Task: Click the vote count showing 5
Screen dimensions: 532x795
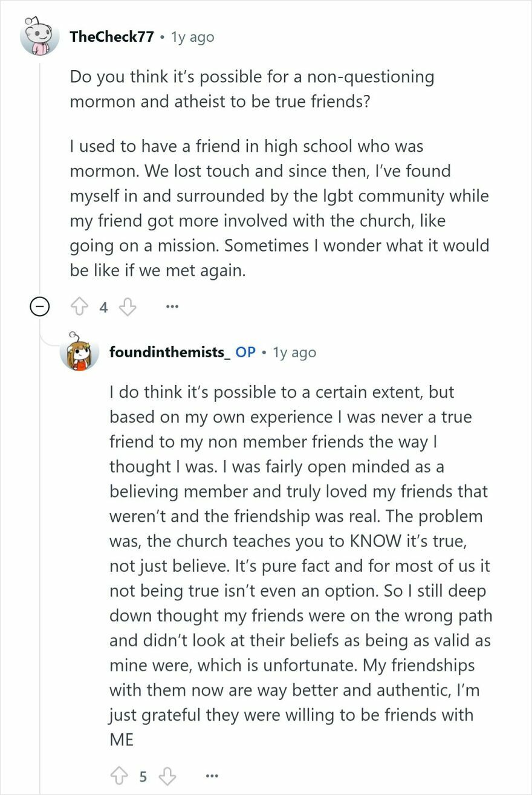Action: (143, 774)
